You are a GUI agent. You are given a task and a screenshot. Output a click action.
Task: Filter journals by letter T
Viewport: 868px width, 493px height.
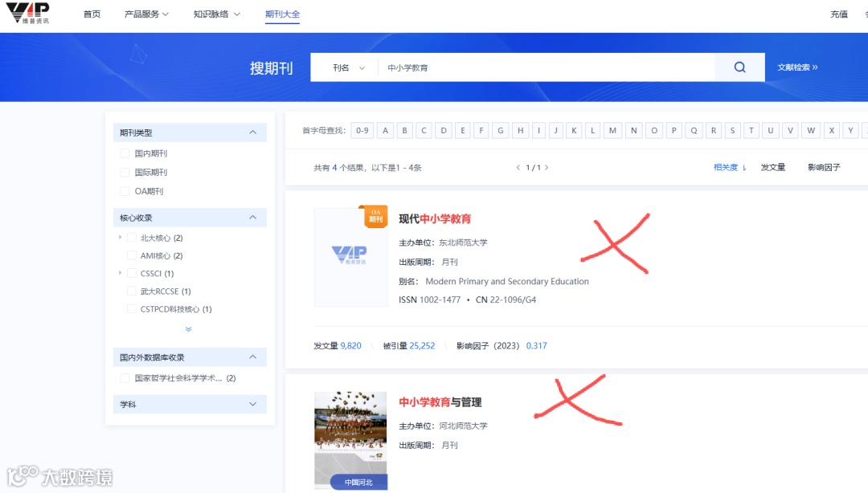click(751, 131)
